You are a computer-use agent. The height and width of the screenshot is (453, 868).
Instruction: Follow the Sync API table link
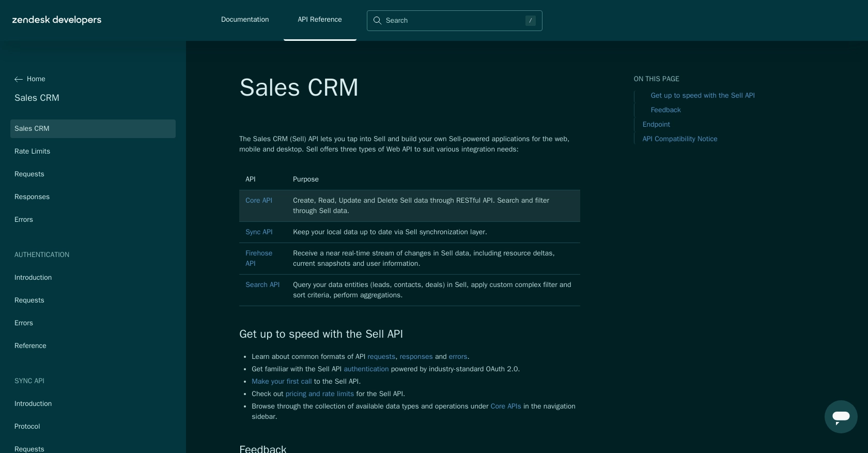coord(259,232)
